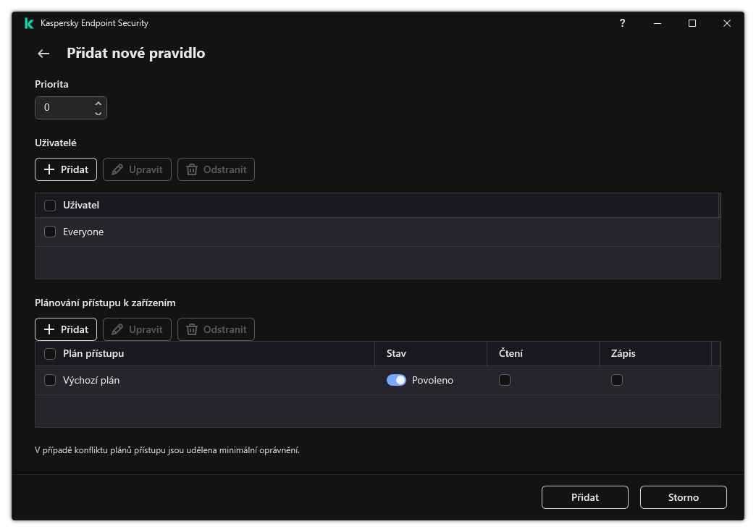Click the Storno button

683,497
